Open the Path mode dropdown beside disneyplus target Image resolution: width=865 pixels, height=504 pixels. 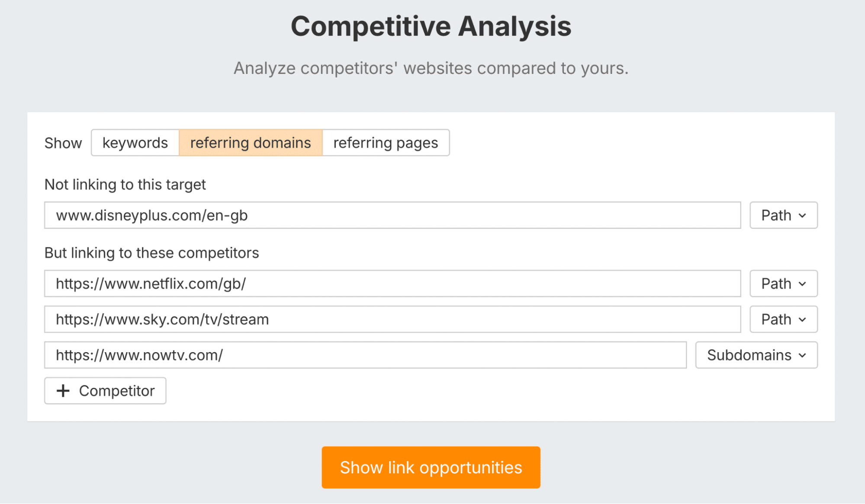point(783,215)
